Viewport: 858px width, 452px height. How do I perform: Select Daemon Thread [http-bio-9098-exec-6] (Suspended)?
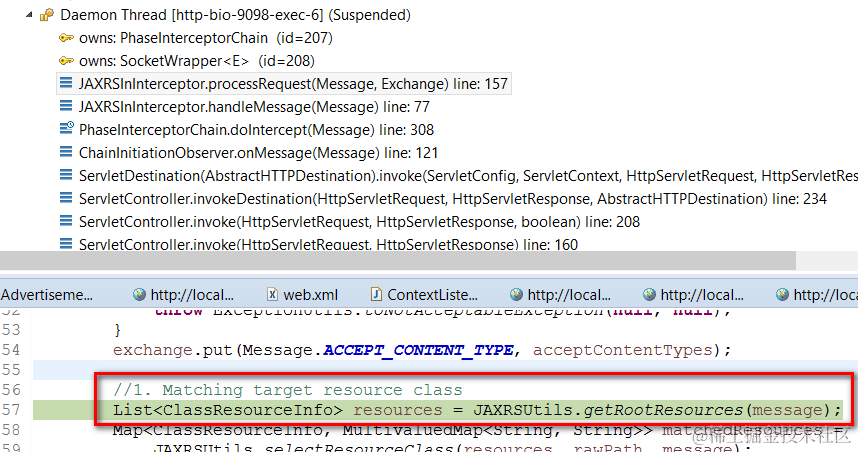point(235,15)
